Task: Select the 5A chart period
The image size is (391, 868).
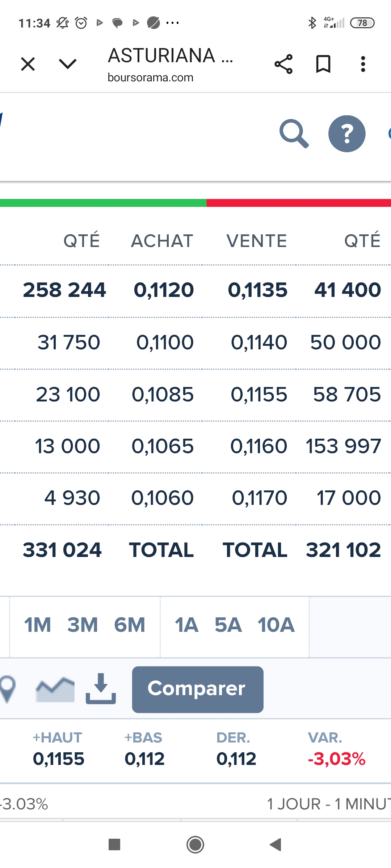Action: point(228,625)
